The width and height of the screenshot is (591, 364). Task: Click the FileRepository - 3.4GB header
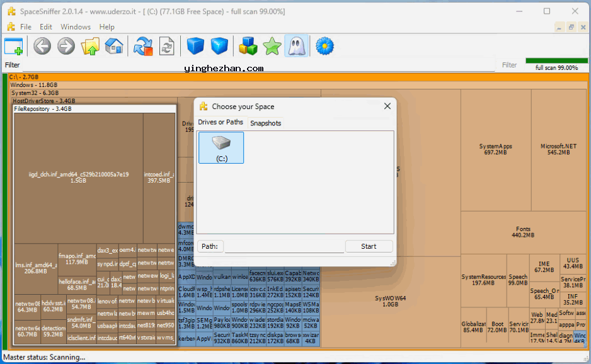[95, 109]
